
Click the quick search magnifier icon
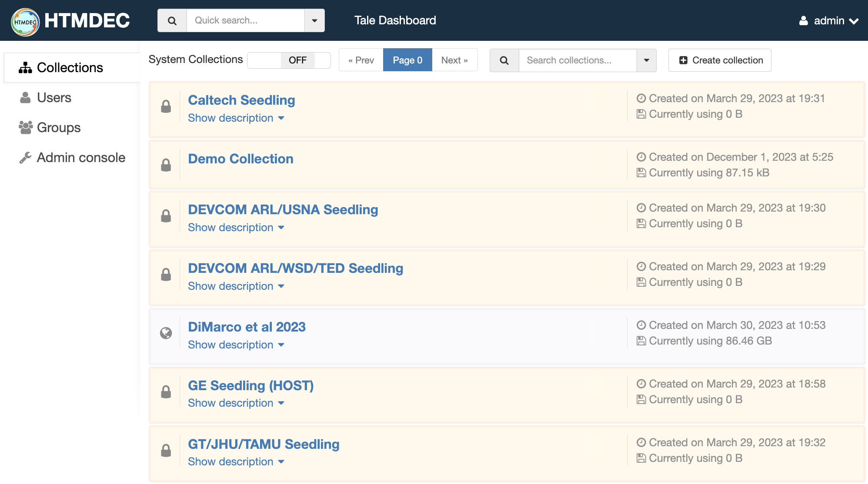pos(172,20)
